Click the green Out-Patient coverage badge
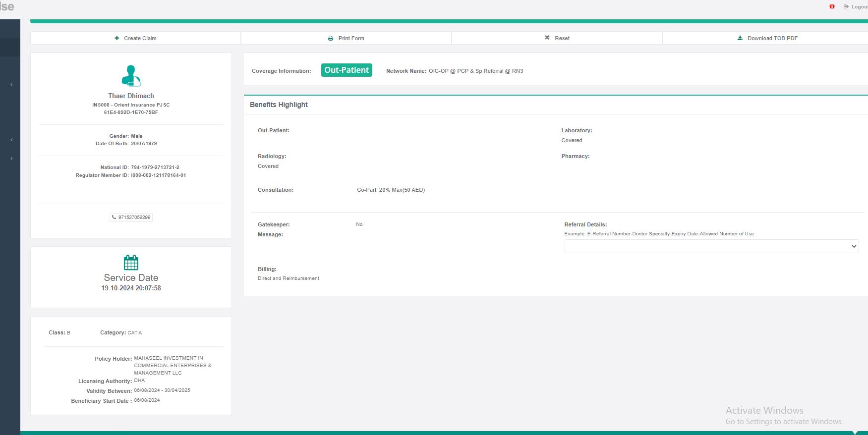Viewport: 868px width, 435px height. click(x=347, y=70)
